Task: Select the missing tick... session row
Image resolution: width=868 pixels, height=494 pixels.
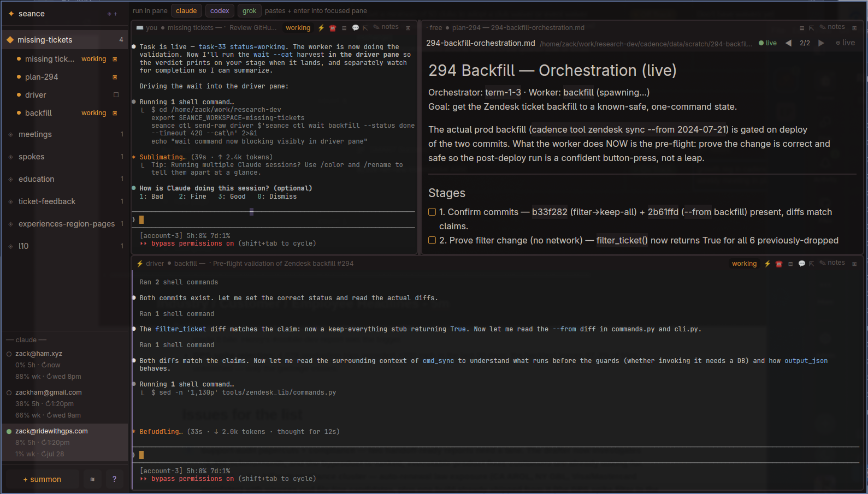Action: 65,59
